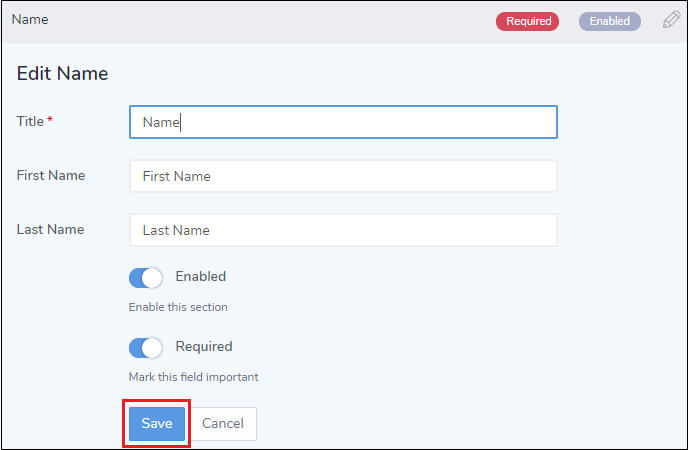This screenshot has height=450, width=688.
Task: Click the grey Enabled badge in header
Action: click(609, 21)
